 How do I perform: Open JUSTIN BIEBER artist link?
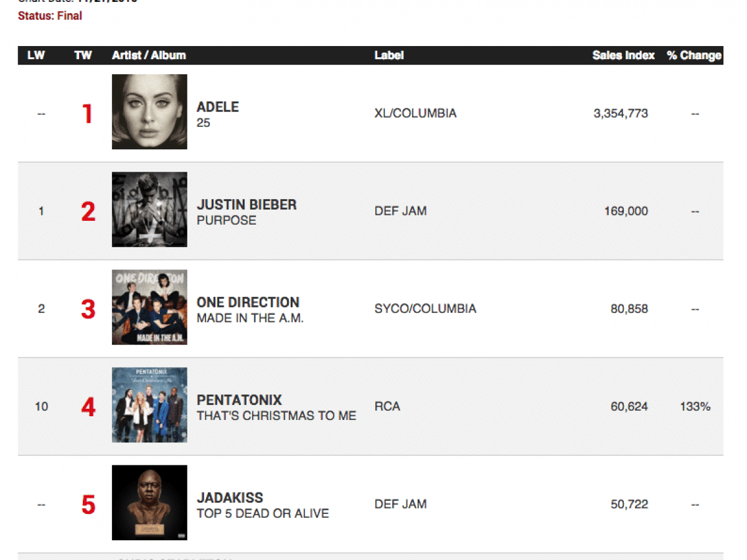tap(247, 205)
